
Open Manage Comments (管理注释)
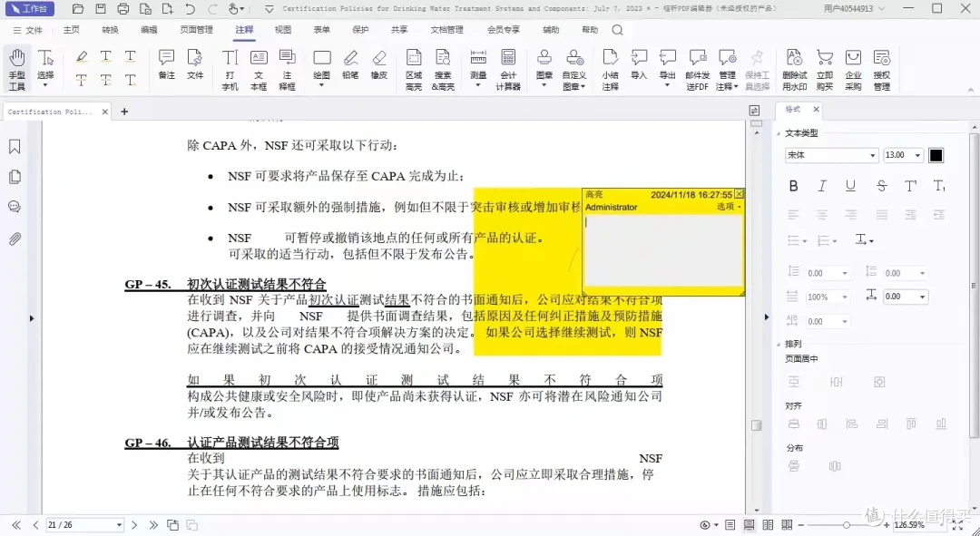tap(728, 69)
